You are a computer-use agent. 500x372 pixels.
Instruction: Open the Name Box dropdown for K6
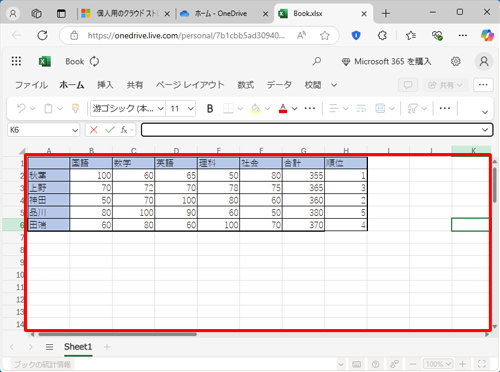click(75, 130)
